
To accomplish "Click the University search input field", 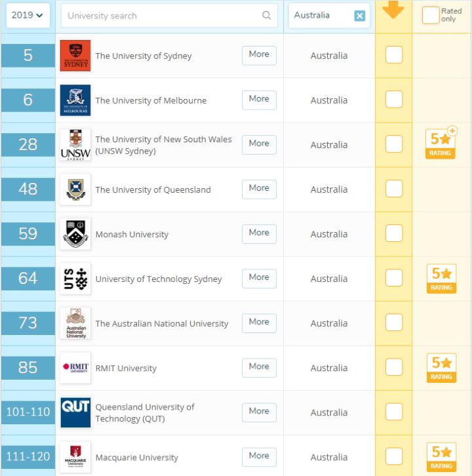I will click(x=169, y=16).
